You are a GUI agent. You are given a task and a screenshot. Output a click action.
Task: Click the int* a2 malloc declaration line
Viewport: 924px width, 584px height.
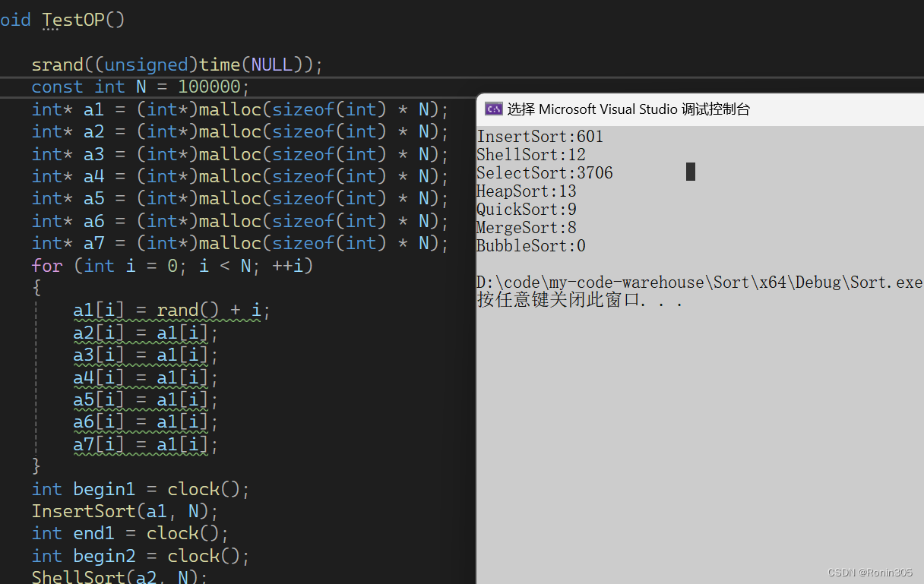pyautogui.click(x=240, y=131)
